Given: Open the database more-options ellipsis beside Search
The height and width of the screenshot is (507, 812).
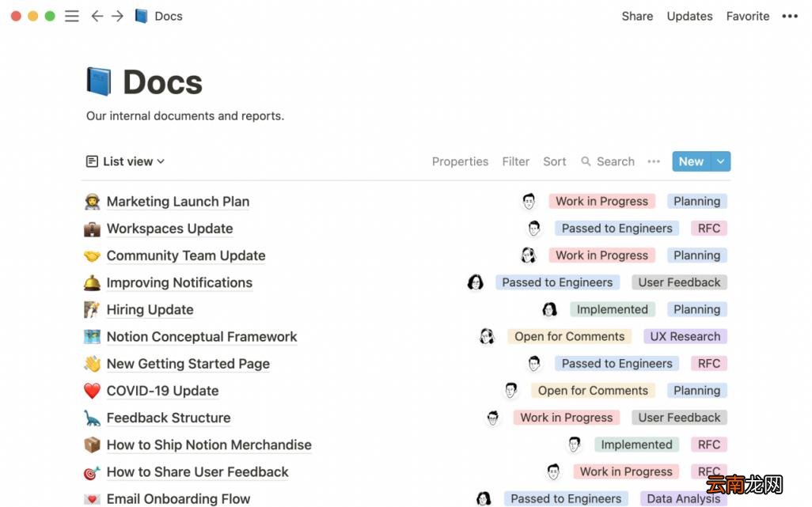Looking at the screenshot, I should tap(654, 161).
